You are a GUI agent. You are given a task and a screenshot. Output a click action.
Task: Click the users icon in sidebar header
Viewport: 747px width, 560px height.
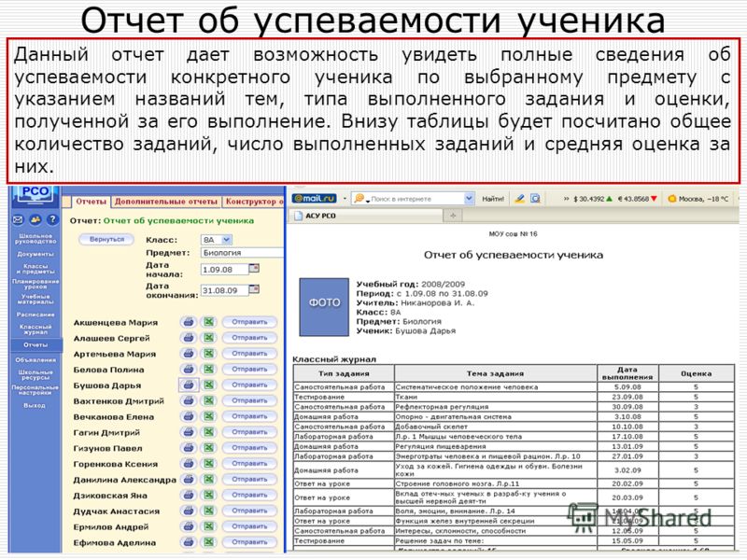coord(35,219)
